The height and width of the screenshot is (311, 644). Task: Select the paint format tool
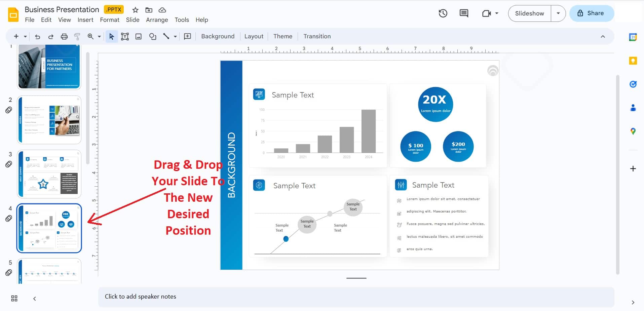pyautogui.click(x=77, y=36)
